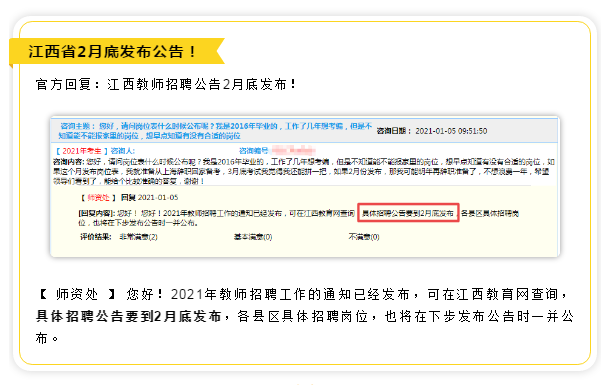The width and height of the screenshot is (611, 385).
Task: Click the 回复 2021-01-05 date text
Action: pos(149,198)
